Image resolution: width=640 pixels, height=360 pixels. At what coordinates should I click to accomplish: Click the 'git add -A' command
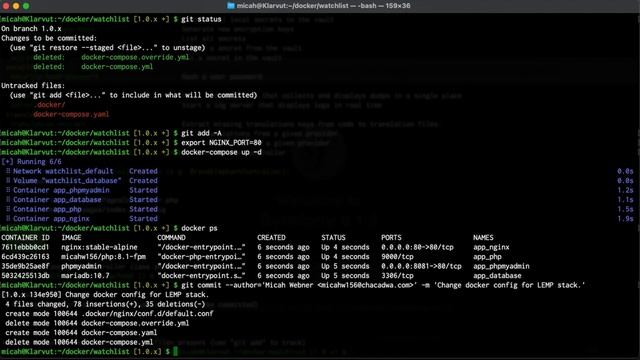(x=201, y=133)
